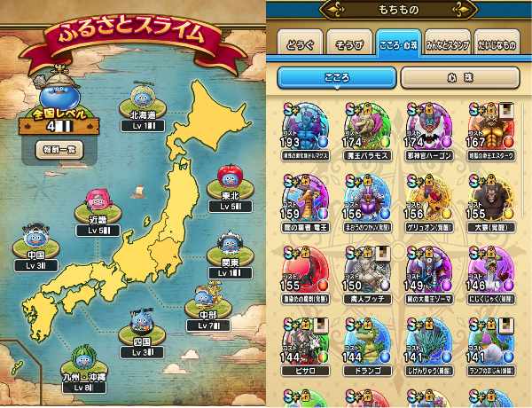The image size is (532, 408).
Task: Open the みんなとスタンプ tab
Action: pos(448,43)
